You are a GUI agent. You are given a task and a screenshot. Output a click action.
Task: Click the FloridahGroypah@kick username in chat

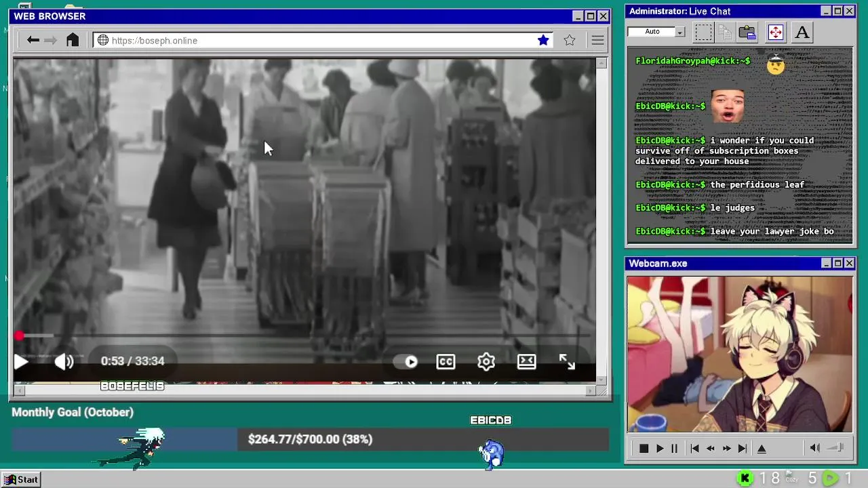coord(692,61)
